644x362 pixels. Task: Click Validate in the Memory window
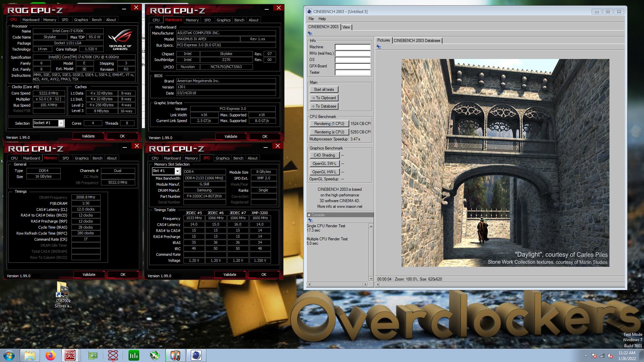(x=89, y=275)
